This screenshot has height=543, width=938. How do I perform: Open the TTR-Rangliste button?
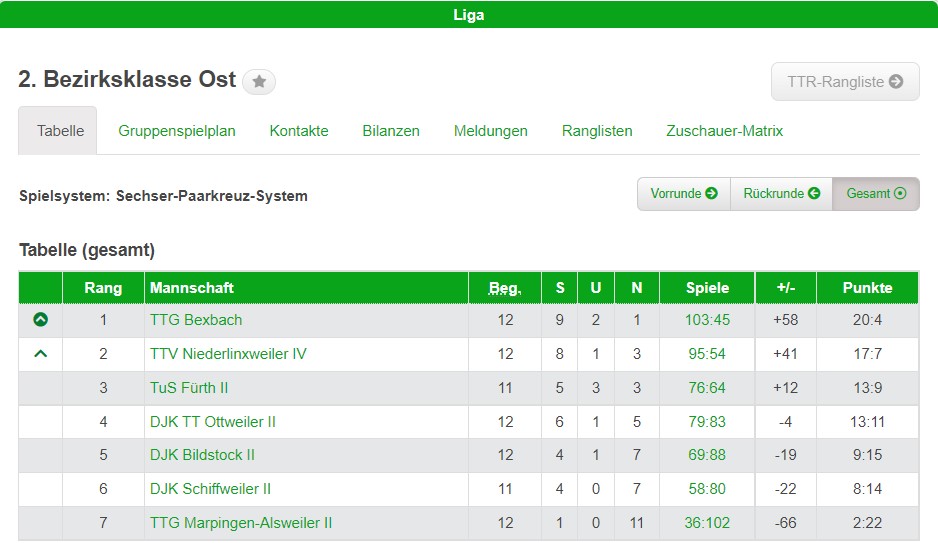[x=844, y=82]
